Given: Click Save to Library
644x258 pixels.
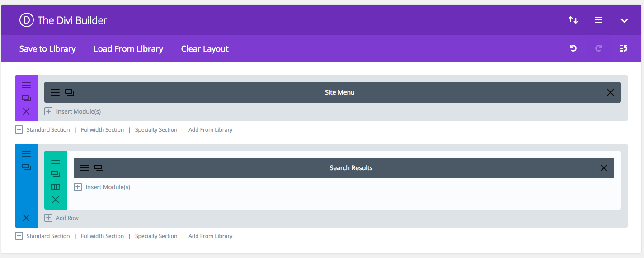Looking at the screenshot, I should tap(47, 49).
